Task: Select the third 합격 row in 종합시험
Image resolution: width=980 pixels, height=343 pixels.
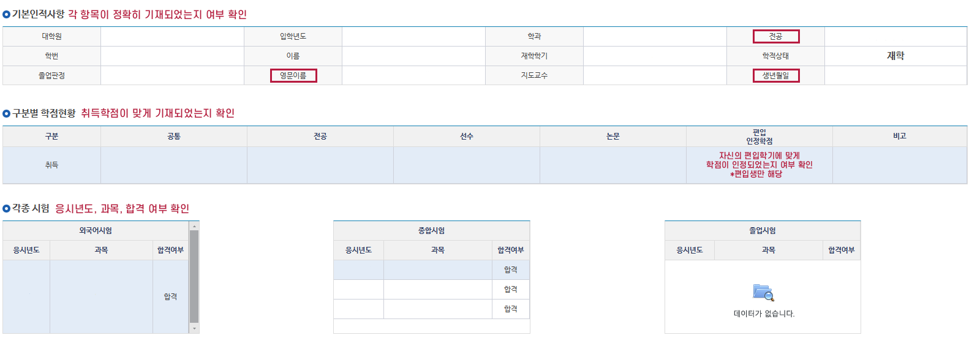Action: pyautogui.click(x=510, y=309)
